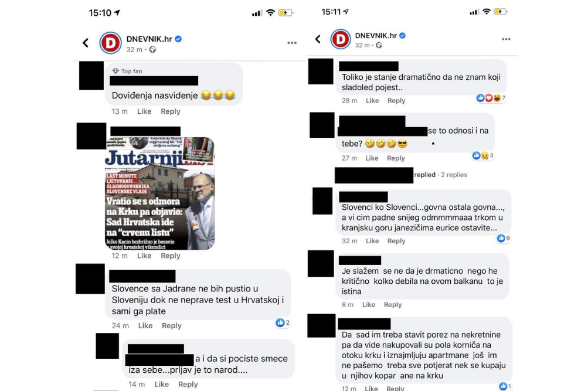This screenshot has width=588, height=391.
Task: Like the 28 m sladoled comment
Action: 372,100
